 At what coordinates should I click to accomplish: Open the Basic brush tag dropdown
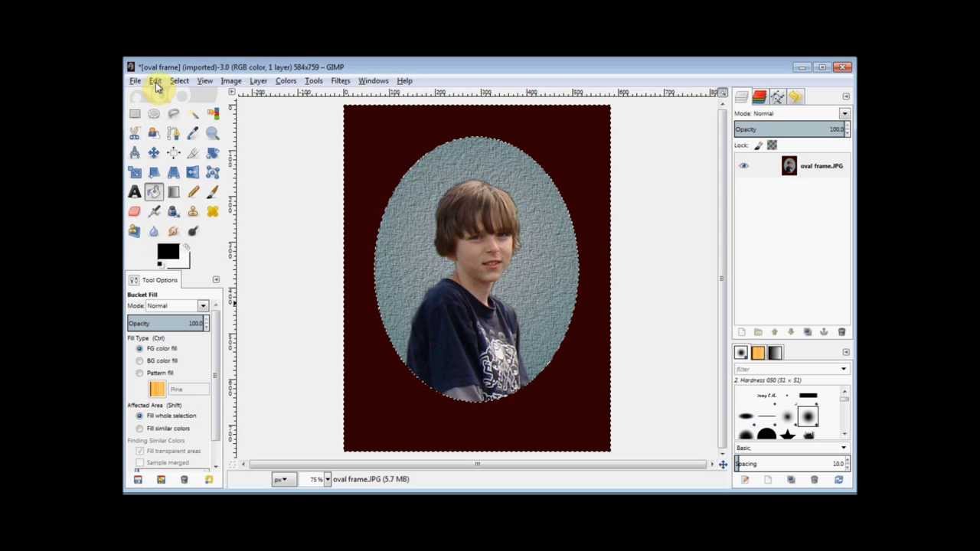point(792,448)
